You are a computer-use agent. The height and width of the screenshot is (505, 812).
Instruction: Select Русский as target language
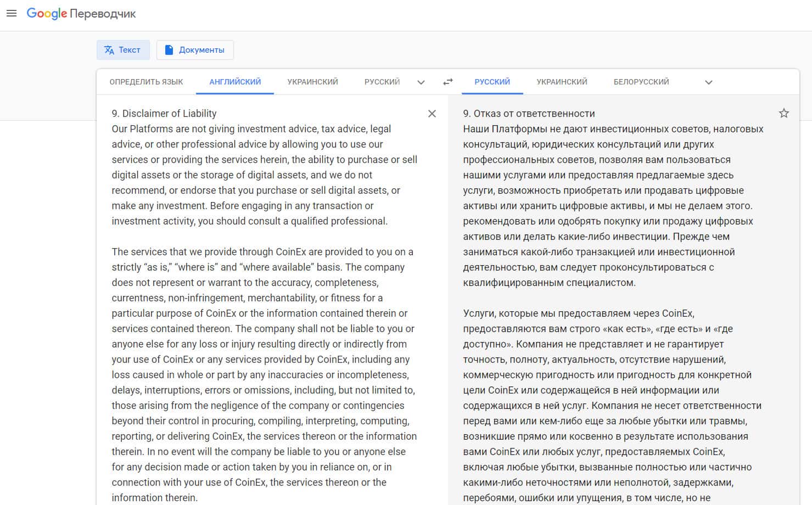click(x=492, y=82)
